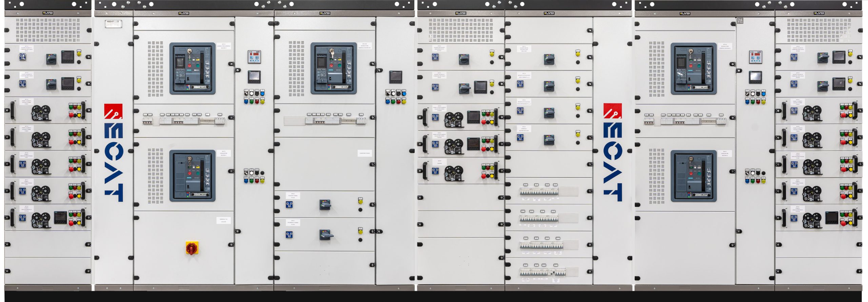Click the first motor drawer dials in the far-left cabinet
Image resolution: width=868 pixels, height=302 pixels.
41,113
